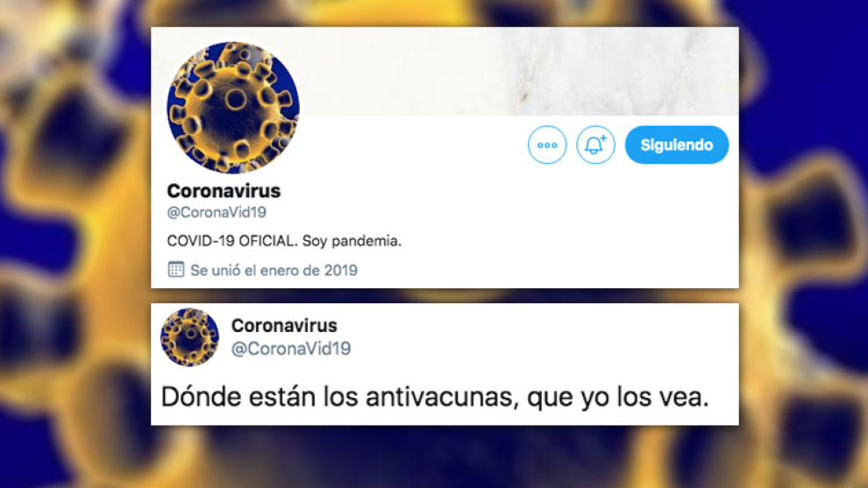The height and width of the screenshot is (488, 868).
Task: Click the blurred virus background on the left
Action: click(x=75, y=244)
